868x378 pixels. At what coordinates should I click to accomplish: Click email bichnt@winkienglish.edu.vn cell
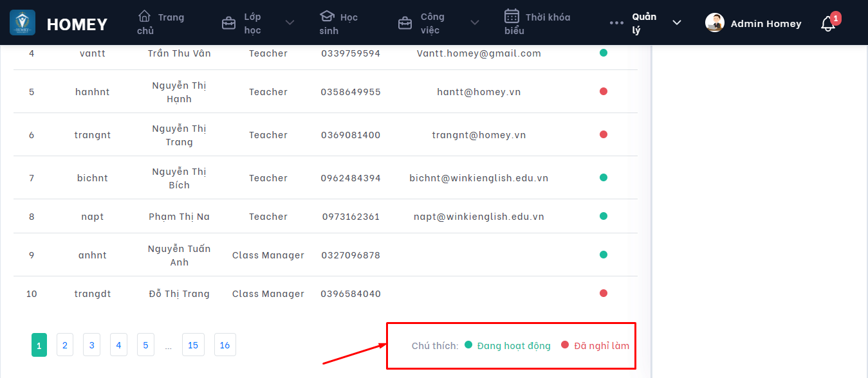coord(479,178)
